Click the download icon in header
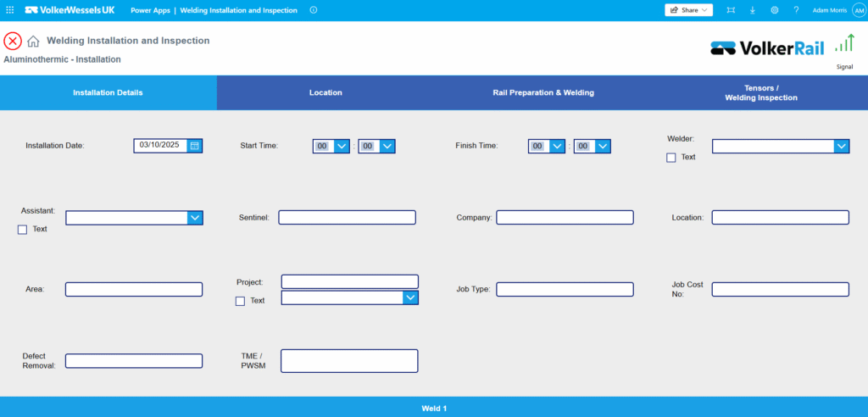 753,10
